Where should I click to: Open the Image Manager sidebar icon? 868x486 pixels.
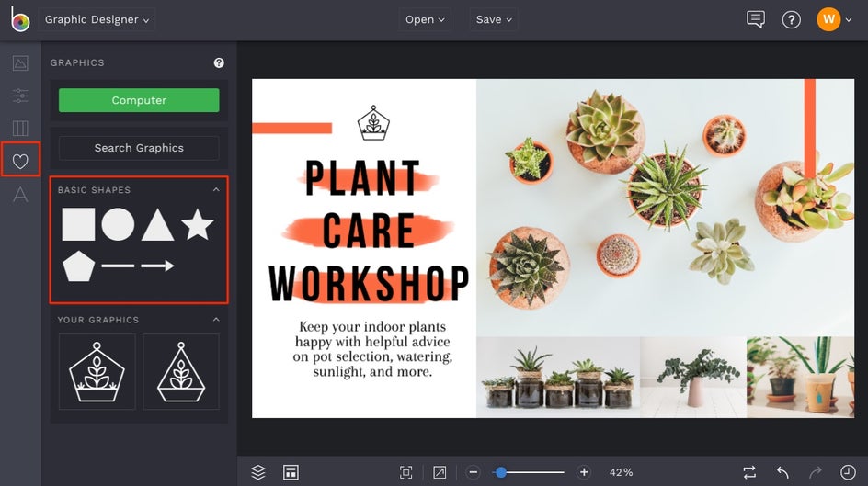coord(20,63)
